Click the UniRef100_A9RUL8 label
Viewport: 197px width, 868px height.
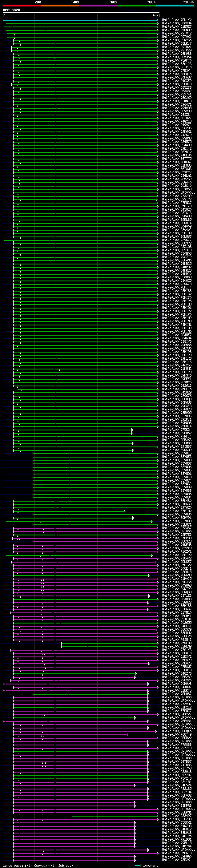[x=177, y=84]
